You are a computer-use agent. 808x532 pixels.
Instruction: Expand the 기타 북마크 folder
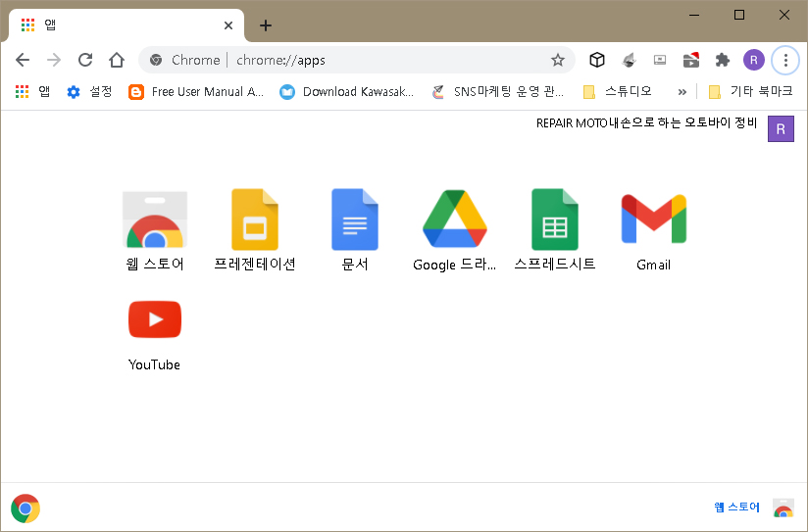(x=751, y=92)
